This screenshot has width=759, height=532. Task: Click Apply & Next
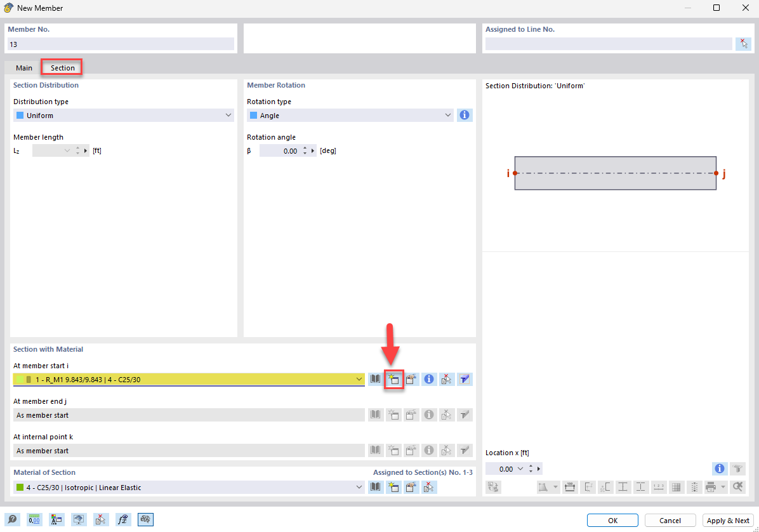click(728, 520)
